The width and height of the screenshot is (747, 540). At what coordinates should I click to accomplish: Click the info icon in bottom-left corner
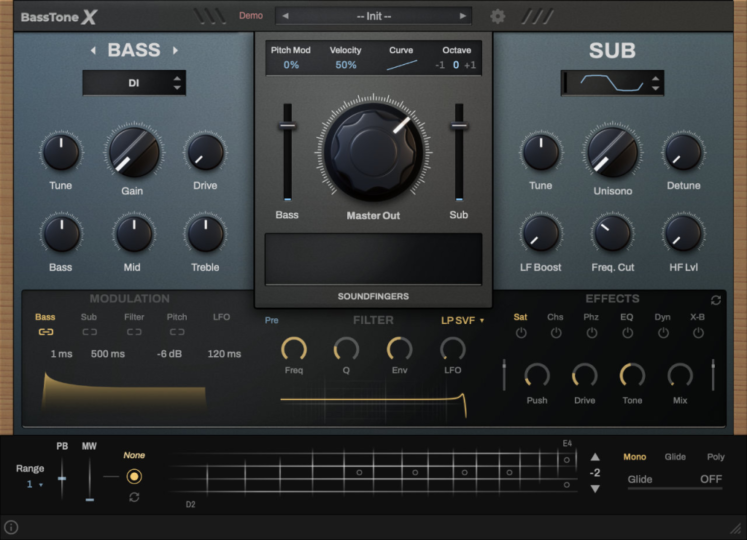pyautogui.click(x=11, y=527)
